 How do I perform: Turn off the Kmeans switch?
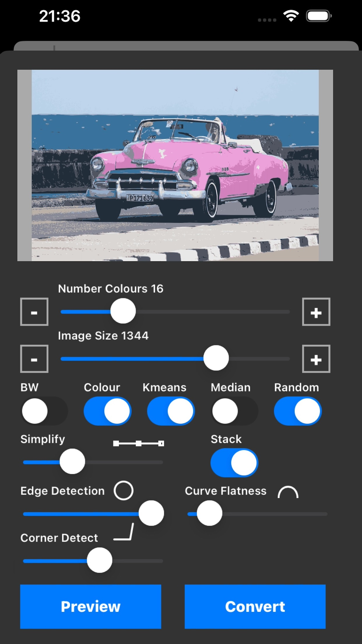click(171, 411)
